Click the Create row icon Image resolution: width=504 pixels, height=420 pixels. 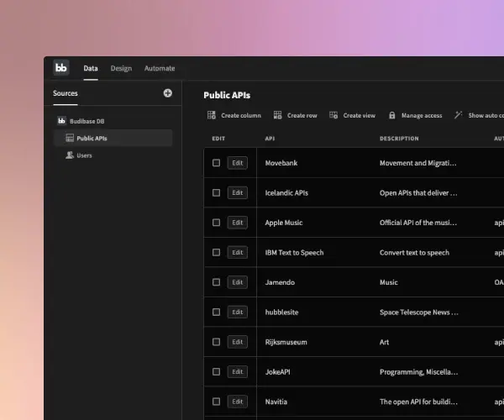(x=277, y=115)
